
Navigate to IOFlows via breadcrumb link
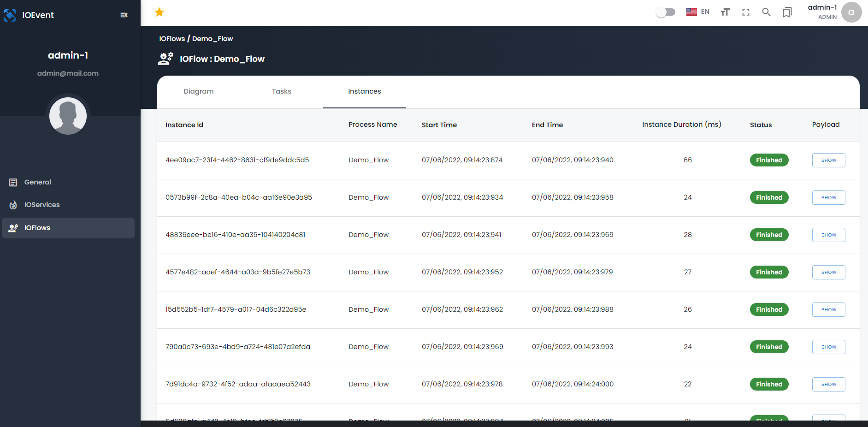pyautogui.click(x=171, y=39)
